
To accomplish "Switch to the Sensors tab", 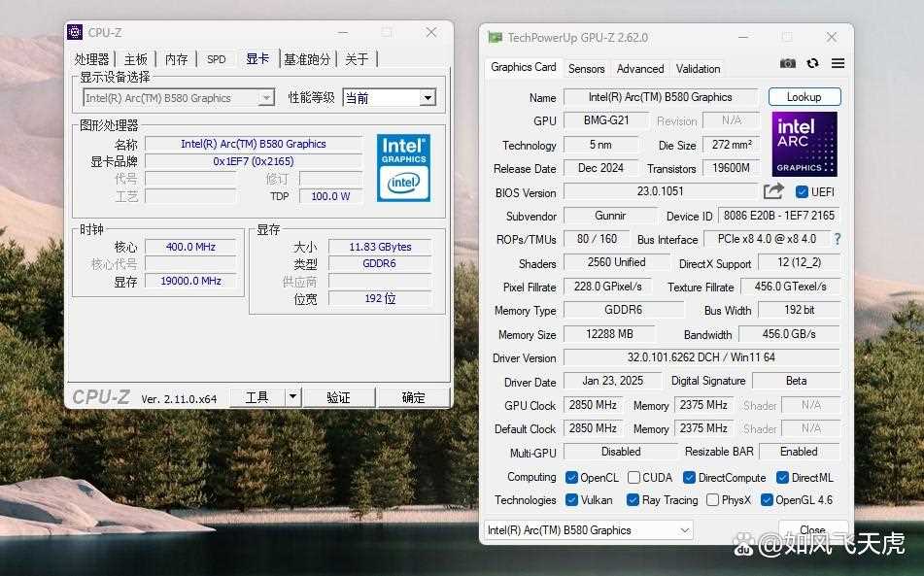I will (x=586, y=68).
